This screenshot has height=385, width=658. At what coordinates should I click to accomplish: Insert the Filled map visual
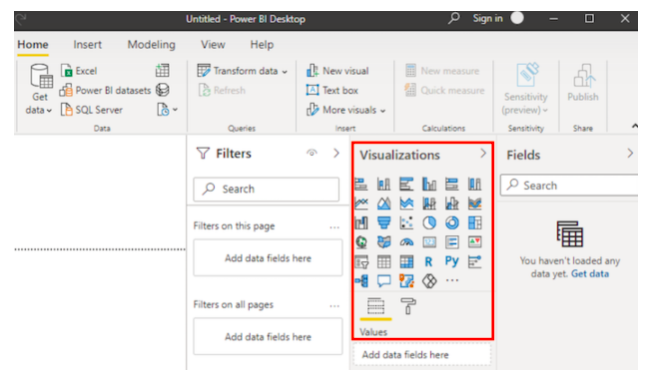tap(384, 242)
